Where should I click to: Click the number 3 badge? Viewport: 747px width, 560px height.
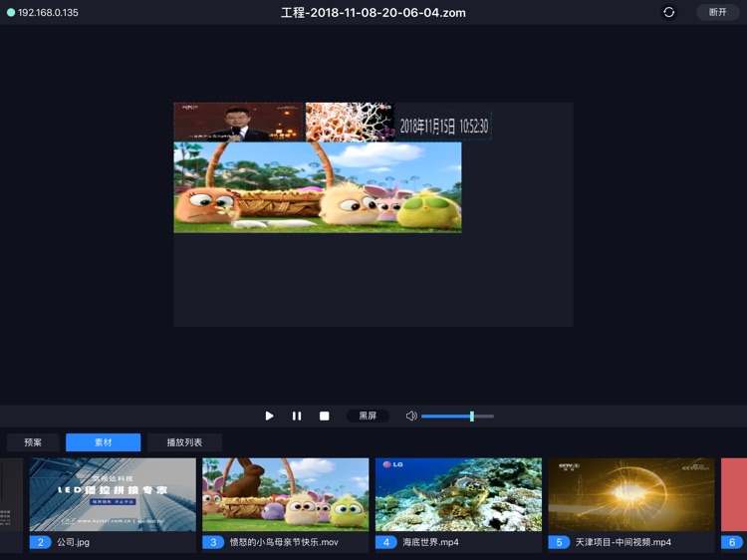(213, 542)
